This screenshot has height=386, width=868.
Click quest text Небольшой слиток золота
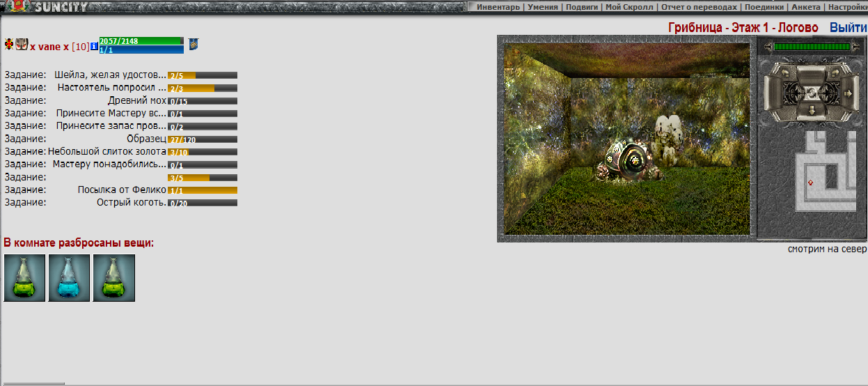[x=107, y=151]
